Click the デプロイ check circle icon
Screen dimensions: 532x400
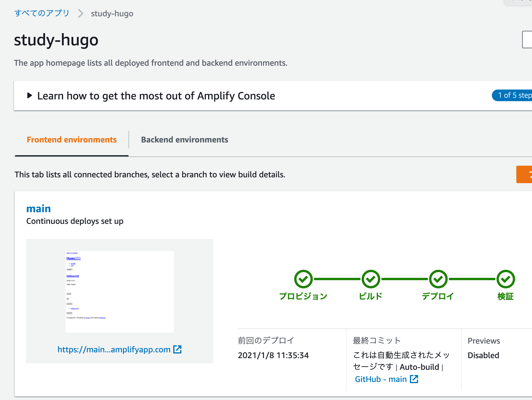pyautogui.click(x=438, y=279)
